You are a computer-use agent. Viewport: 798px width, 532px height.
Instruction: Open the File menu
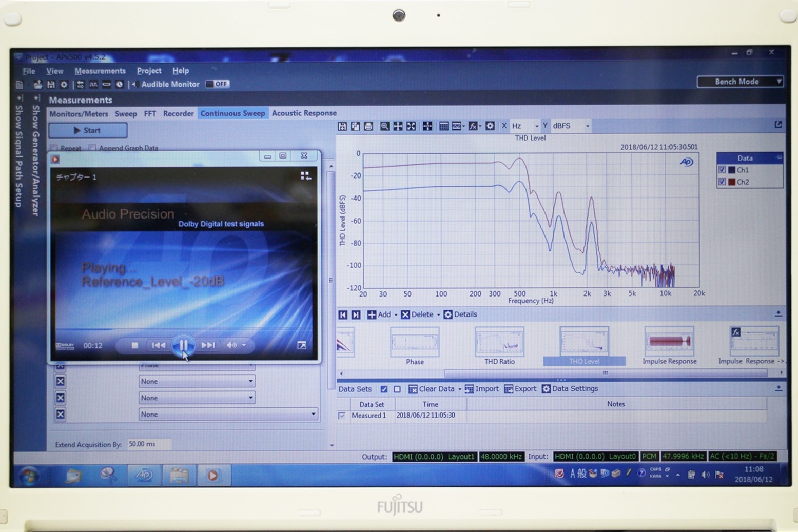(29, 71)
